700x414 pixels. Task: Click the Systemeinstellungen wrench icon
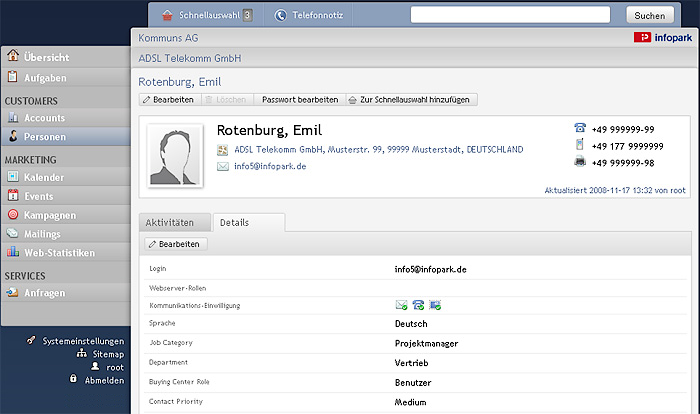click(31, 340)
